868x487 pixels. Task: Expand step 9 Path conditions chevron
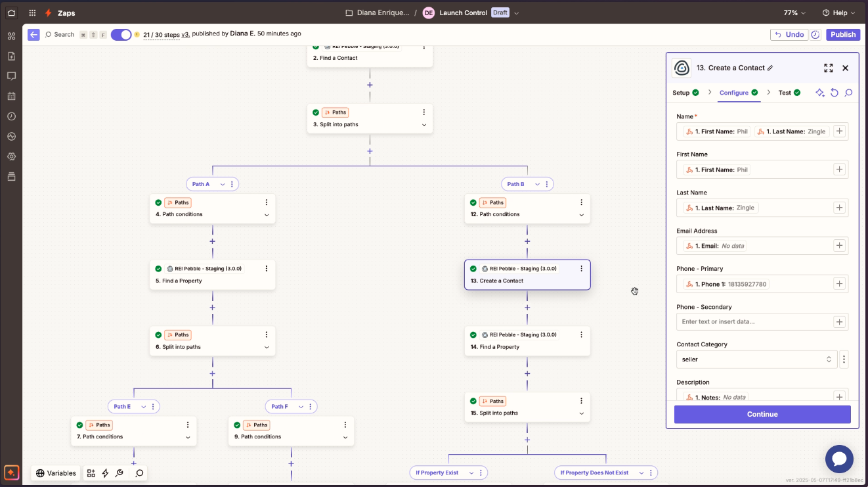[345, 437]
